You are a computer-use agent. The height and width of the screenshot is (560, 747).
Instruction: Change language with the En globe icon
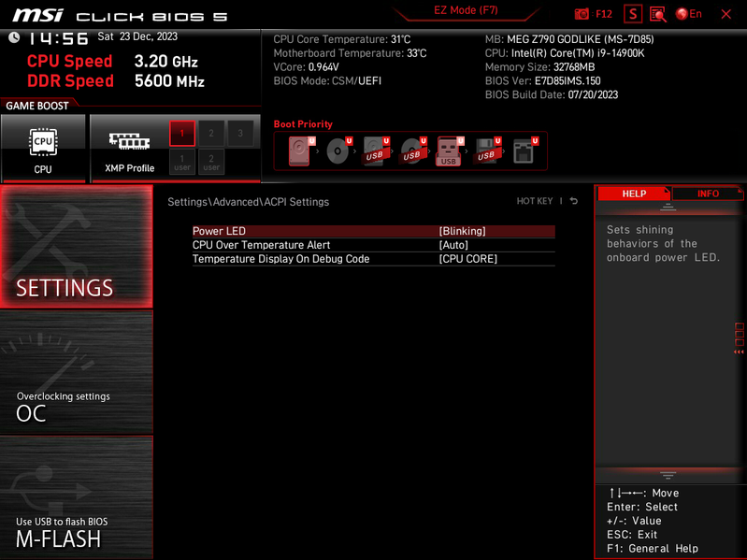point(689,14)
